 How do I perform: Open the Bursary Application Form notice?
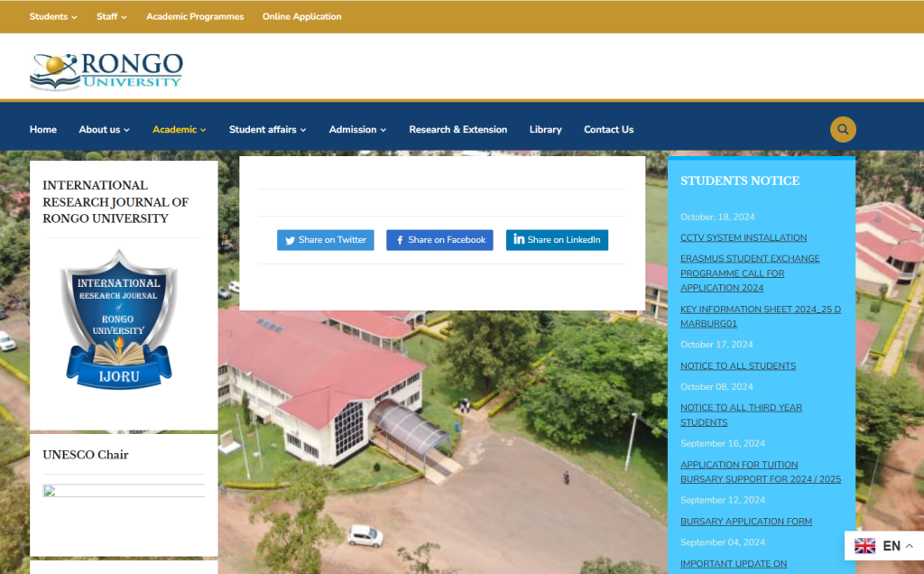(745, 521)
